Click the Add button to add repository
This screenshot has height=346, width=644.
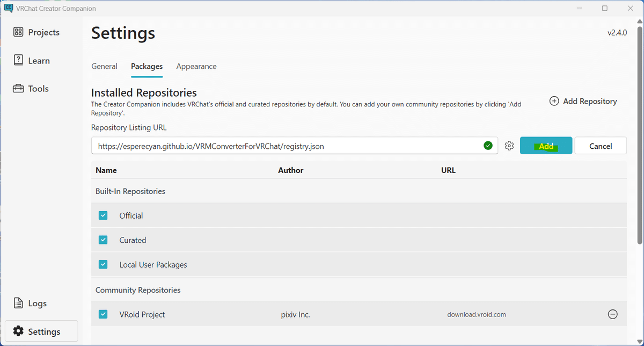point(546,146)
